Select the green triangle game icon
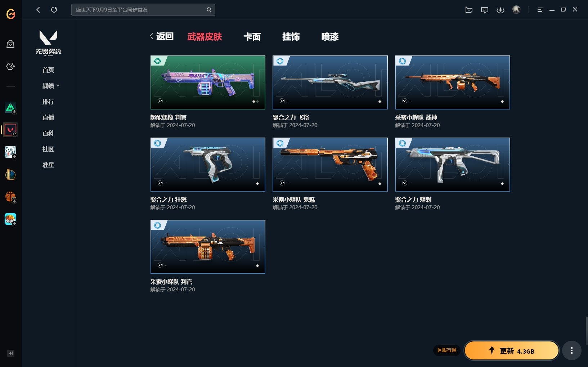This screenshot has width=588, height=367. pos(10,108)
